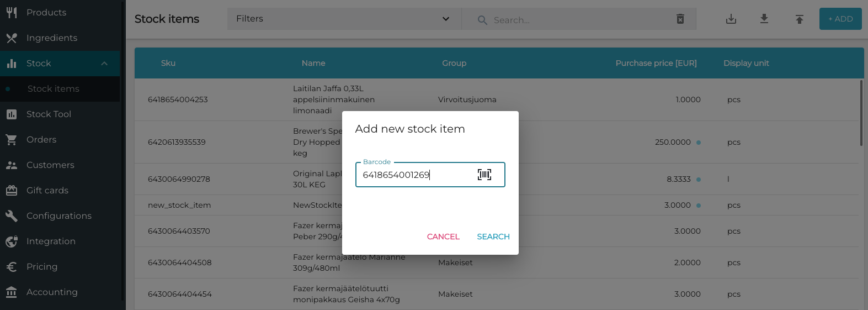Click the upload arrow icon in toolbar
Viewport: 868px width, 310px height.
[799, 19]
